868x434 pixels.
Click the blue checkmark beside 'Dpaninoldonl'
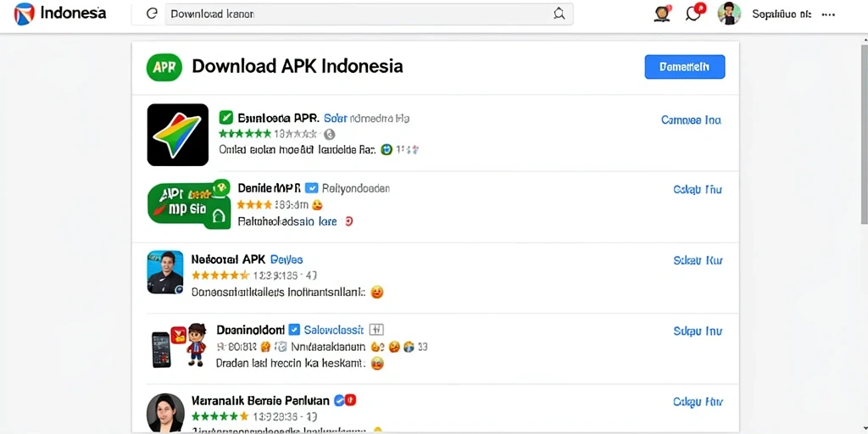click(x=294, y=330)
